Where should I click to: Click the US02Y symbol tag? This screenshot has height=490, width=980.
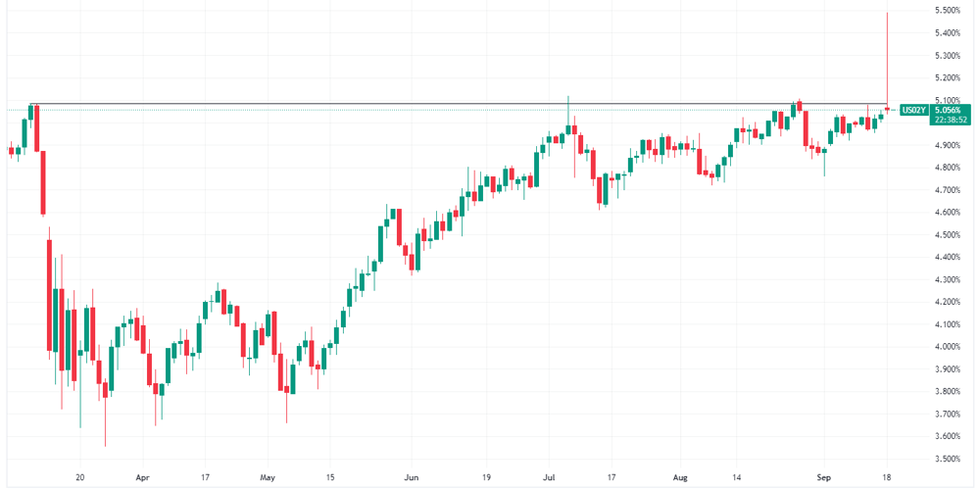point(914,110)
